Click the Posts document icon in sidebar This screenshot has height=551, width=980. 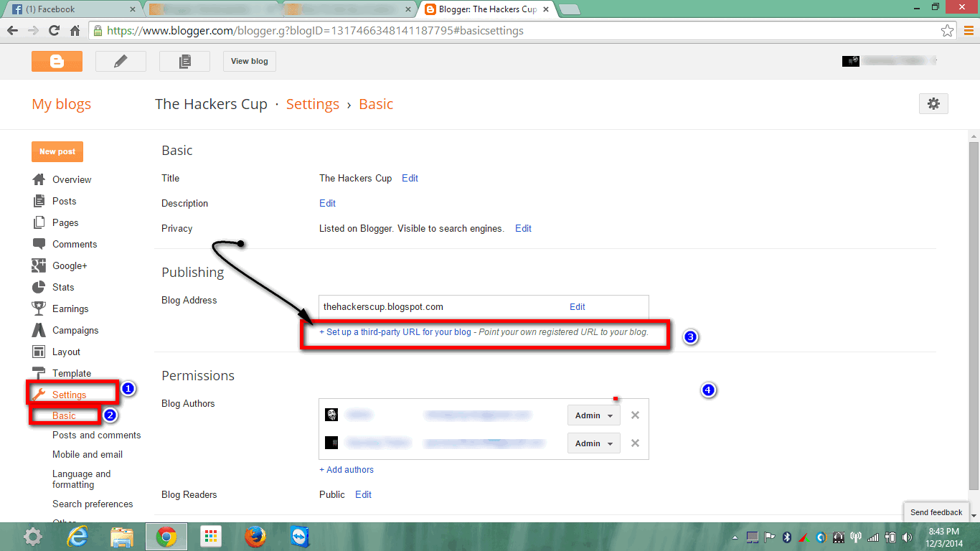click(x=39, y=201)
